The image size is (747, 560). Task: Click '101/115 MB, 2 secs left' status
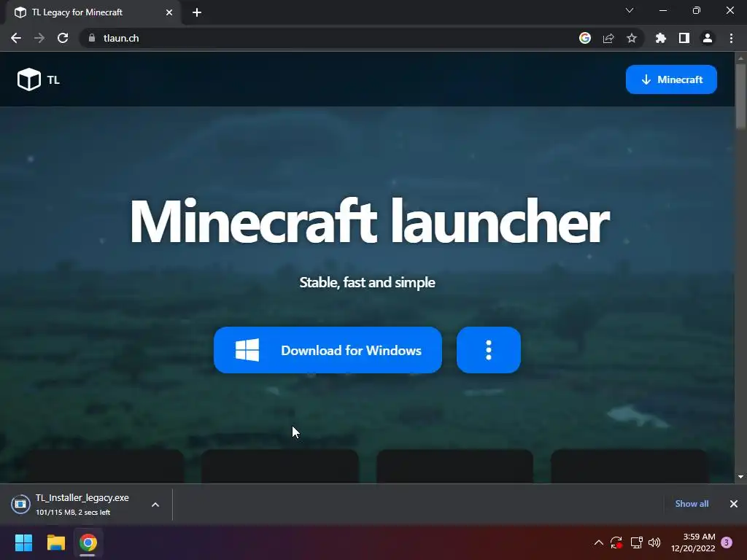73,513
